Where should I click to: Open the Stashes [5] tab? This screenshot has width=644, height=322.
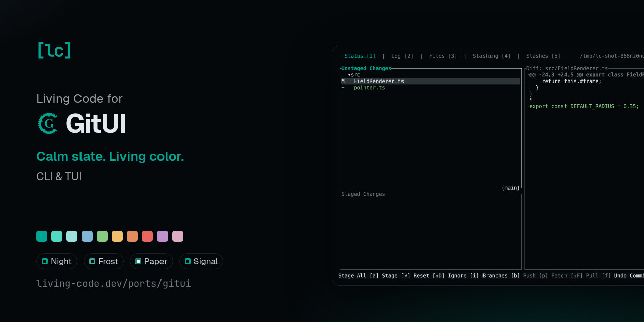pyautogui.click(x=543, y=56)
